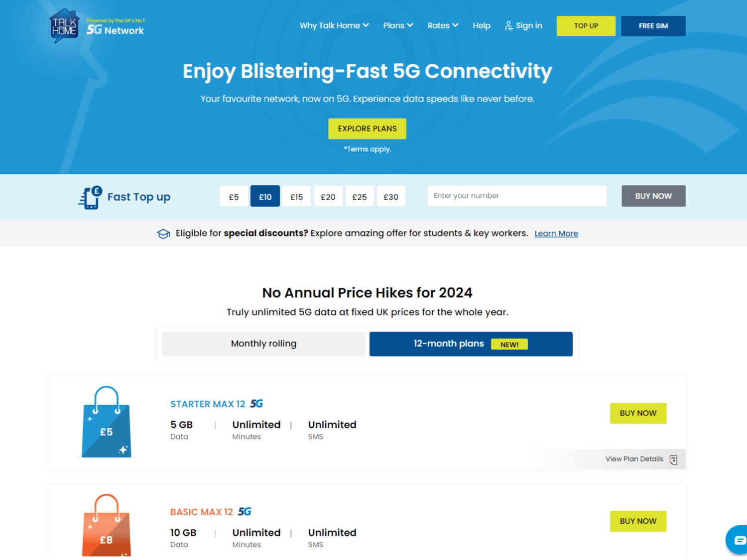The width and height of the screenshot is (747, 560).
Task: Choose the £30 top up amount
Action: click(391, 197)
